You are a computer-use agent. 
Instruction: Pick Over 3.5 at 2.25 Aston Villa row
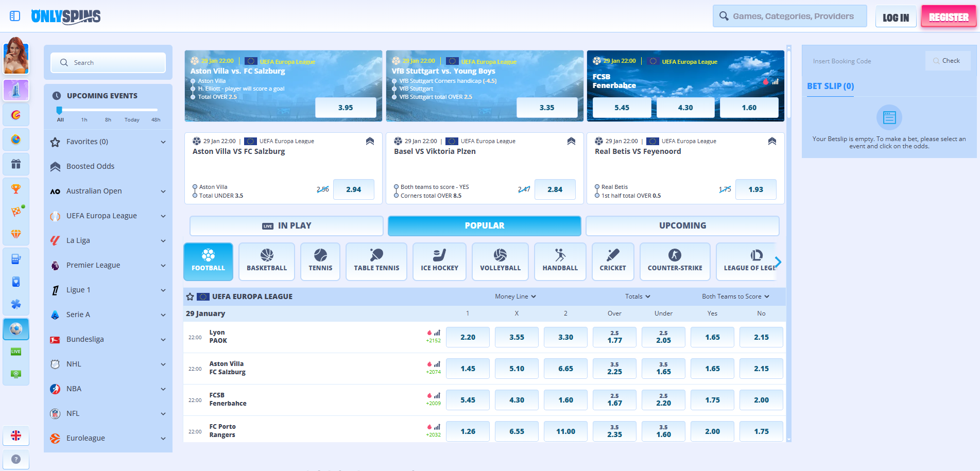[614, 369]
